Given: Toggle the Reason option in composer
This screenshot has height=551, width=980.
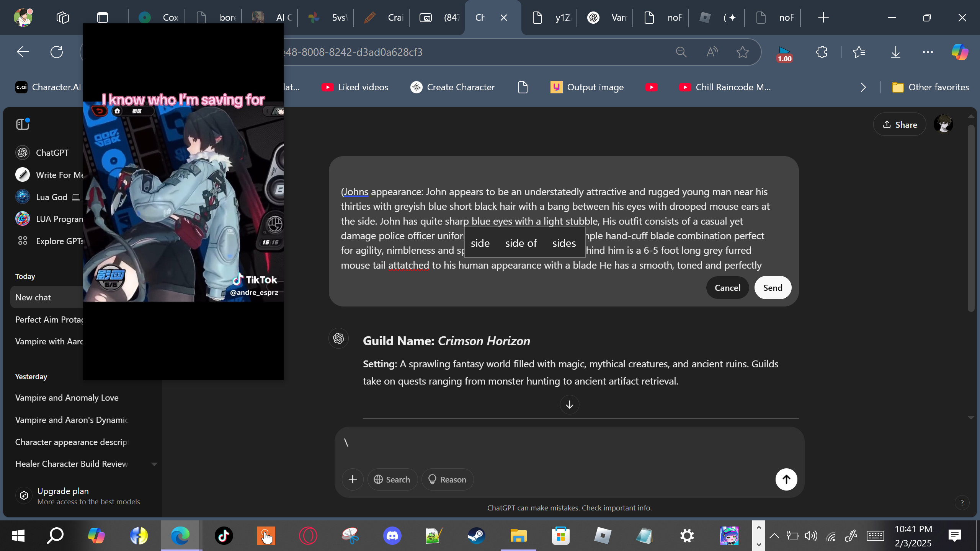Looking at the screenshot, I should point(447,479).
